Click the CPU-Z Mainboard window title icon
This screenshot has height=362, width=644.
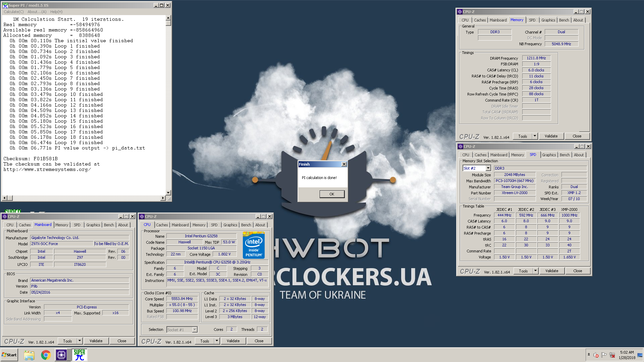coord(5,217)
